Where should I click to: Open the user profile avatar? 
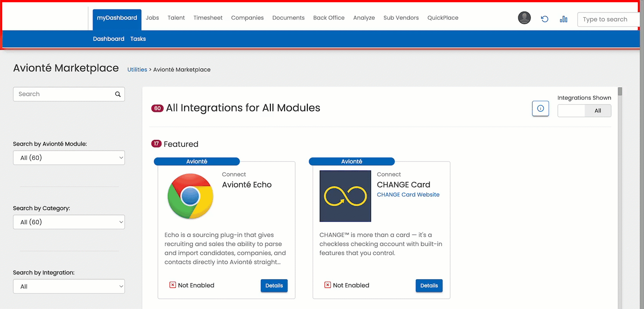pyautogui.click(x=524, y=18)
